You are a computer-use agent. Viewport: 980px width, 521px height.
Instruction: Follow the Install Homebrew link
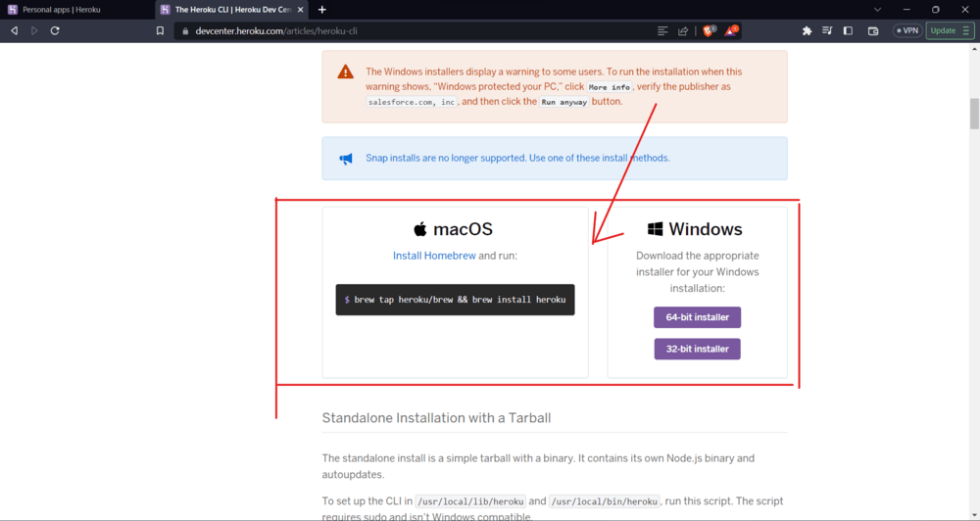coord(434,256)
